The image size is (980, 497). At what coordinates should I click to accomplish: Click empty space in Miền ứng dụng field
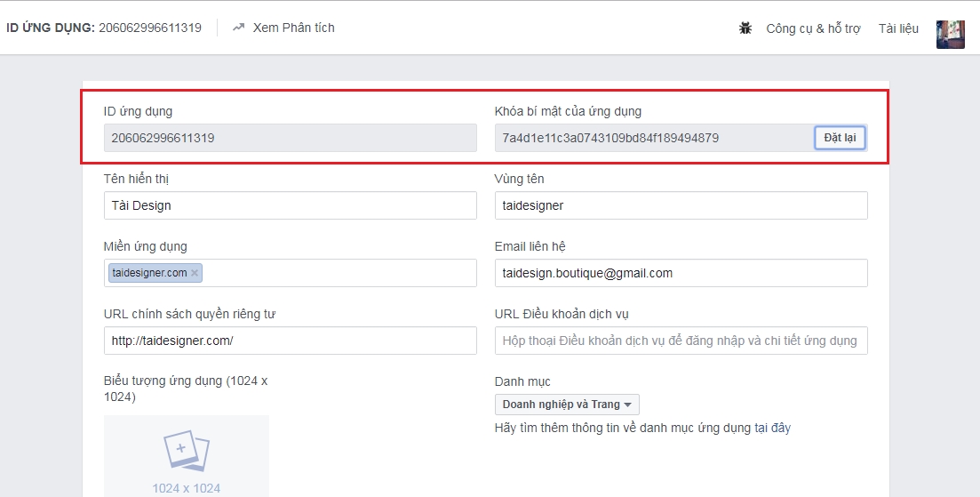pos(338,273)
